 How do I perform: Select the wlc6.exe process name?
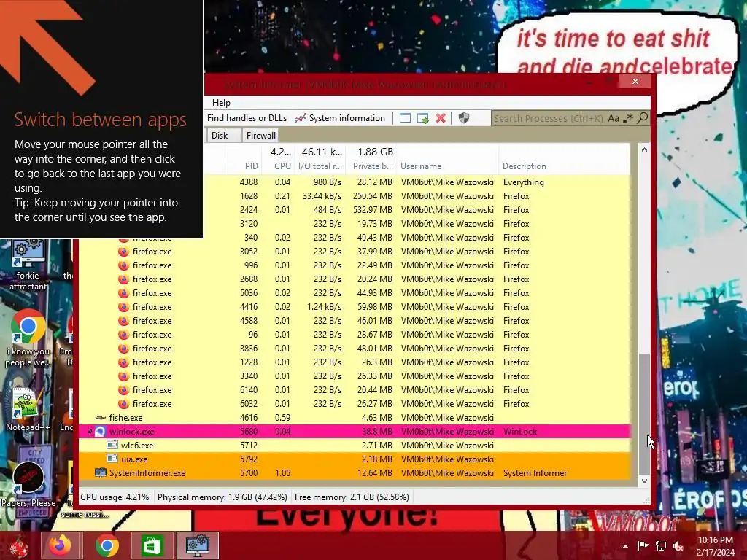click(x=136, y=446)
